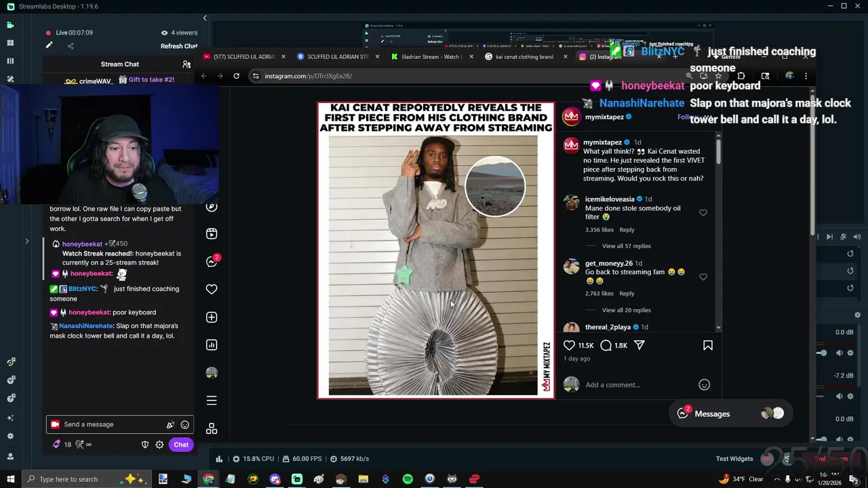The width and height of the screenshot is (868, 488).
Task: Reset first source transform rotate icon
Action: [x=850, y=253]
